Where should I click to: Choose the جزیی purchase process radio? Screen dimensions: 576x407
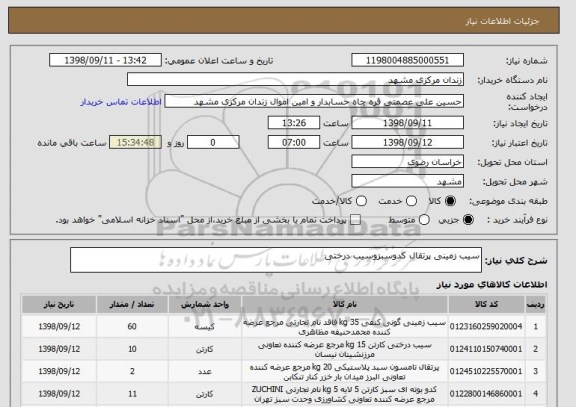coord(468,220)
